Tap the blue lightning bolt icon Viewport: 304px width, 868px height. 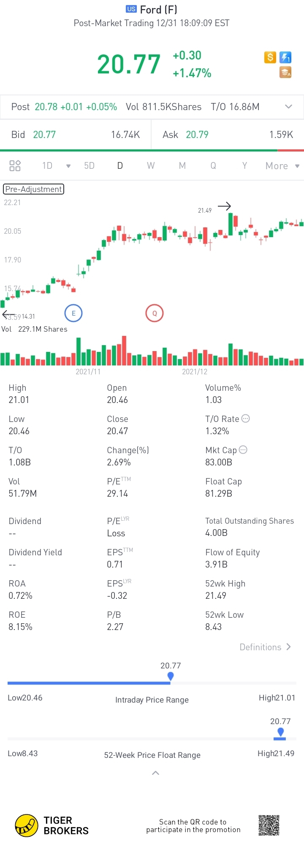(286, 57)
